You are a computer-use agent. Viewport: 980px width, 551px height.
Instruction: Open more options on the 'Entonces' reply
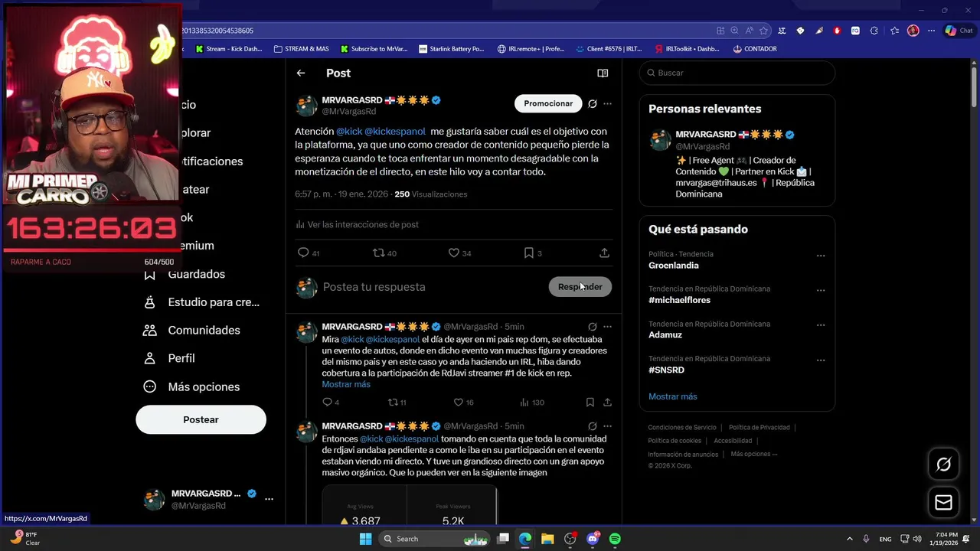pyautogui.click(x=607, y=426)
